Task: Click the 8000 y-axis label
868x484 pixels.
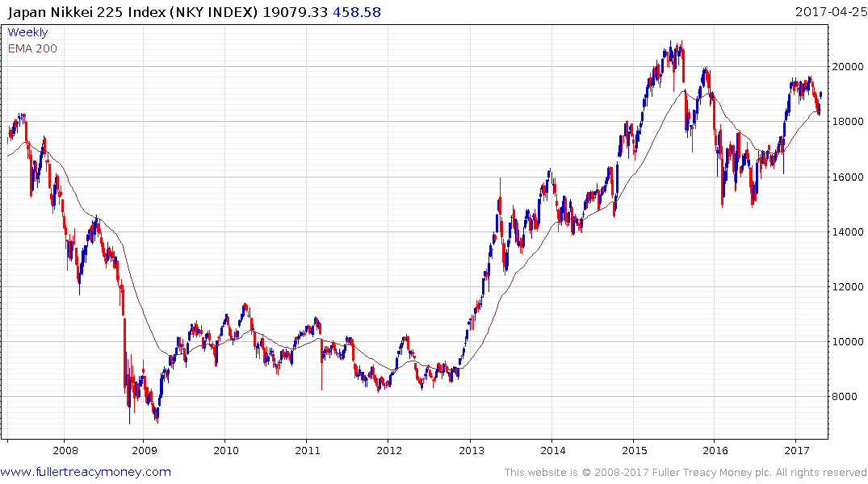Action: tap(845, 397)
